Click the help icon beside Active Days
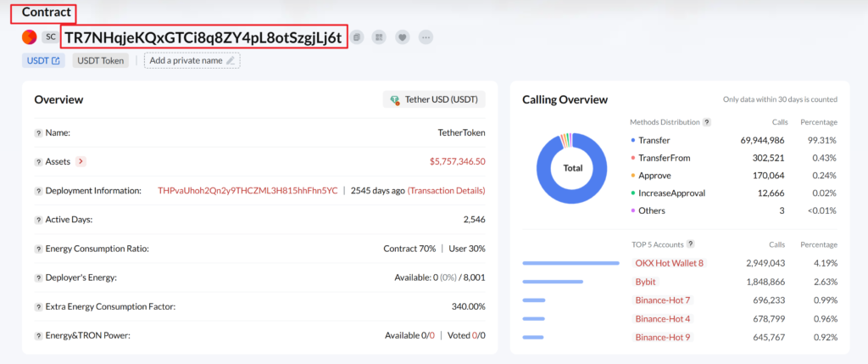Screen dimensions: 868x364 point(38,220)
